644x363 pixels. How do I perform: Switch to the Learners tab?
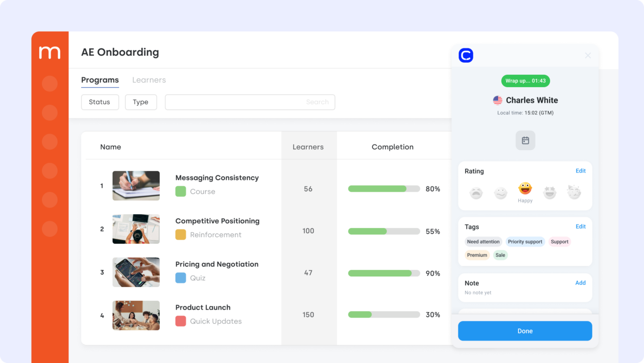[149, 80]
